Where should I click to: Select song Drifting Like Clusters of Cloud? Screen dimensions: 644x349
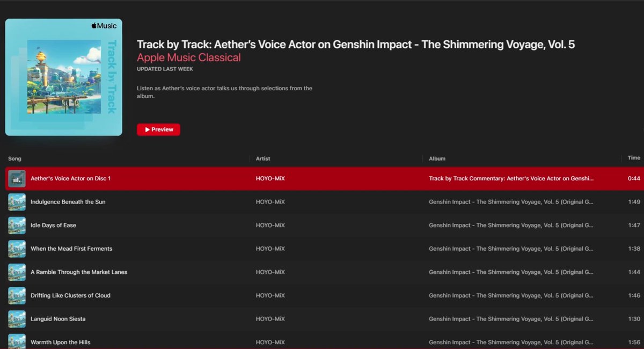(70, 295)
